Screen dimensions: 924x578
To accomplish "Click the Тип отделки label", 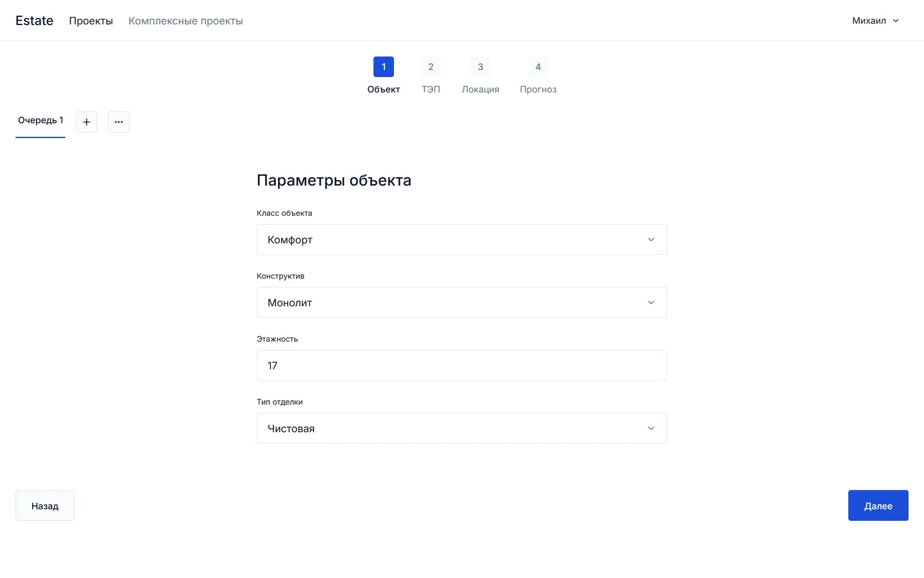I will [280, 402].
